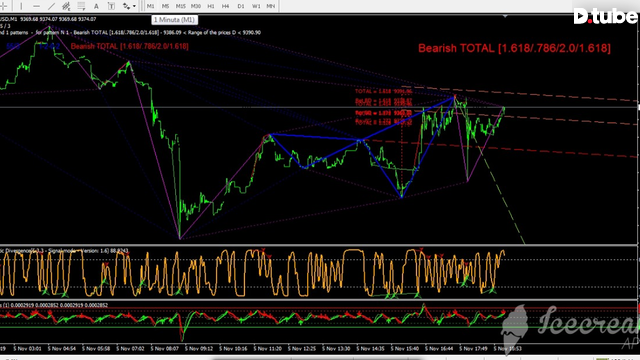640x360 pixels.
Task: Click the '5 Nov 16:44' time axis label
Action: click(x=439, y=349)
